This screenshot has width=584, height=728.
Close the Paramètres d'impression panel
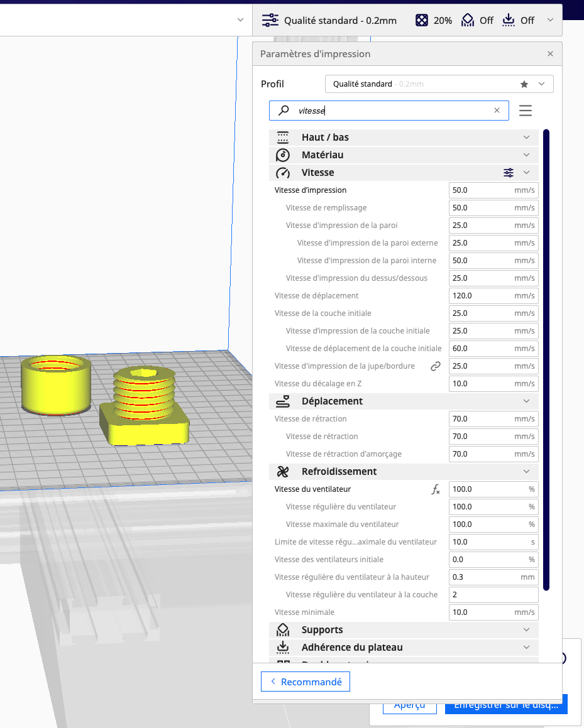point(551,54)
